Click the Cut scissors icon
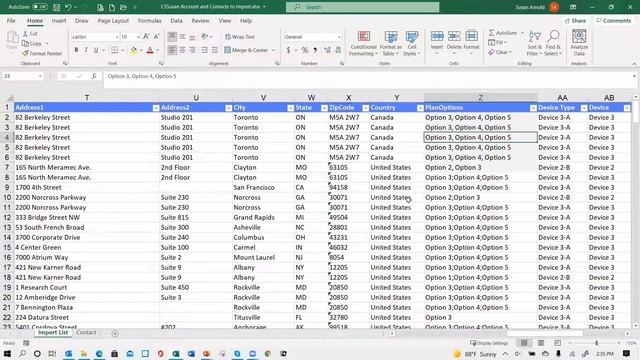This screenshot has height=360, width=640. (x=25, y=33)
